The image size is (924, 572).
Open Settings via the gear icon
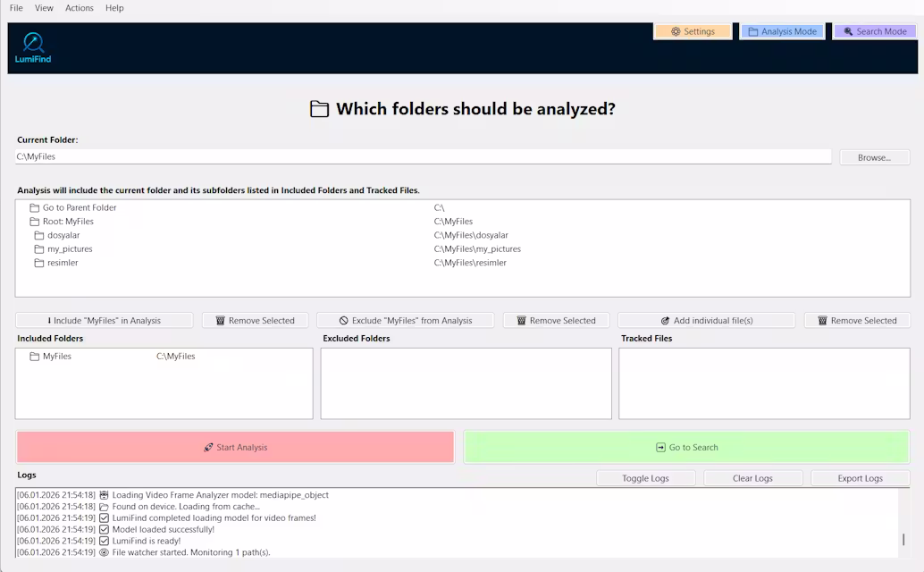tap(677, 30)
